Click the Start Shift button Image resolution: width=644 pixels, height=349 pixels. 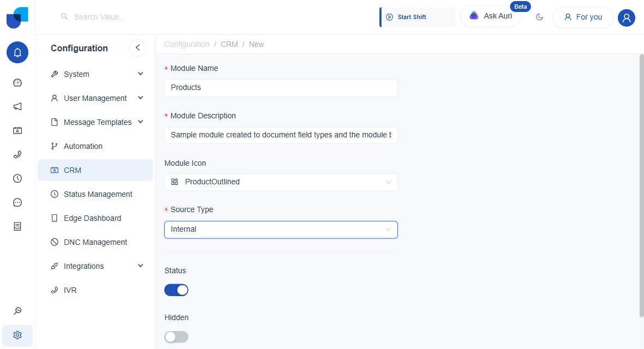tap(418, 17)
